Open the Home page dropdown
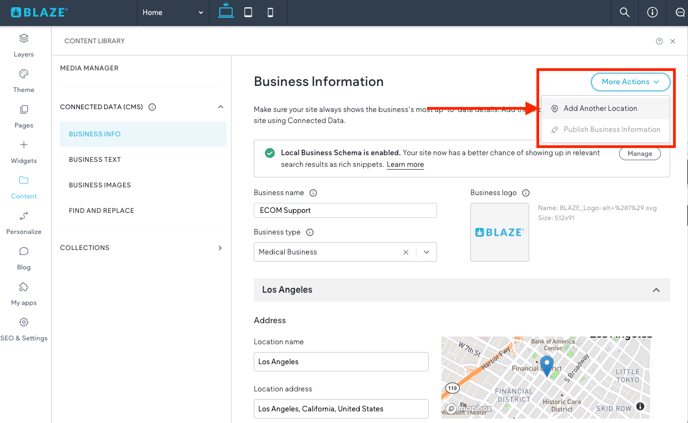The width and height of the screenshot is (688, 423). 172,13
